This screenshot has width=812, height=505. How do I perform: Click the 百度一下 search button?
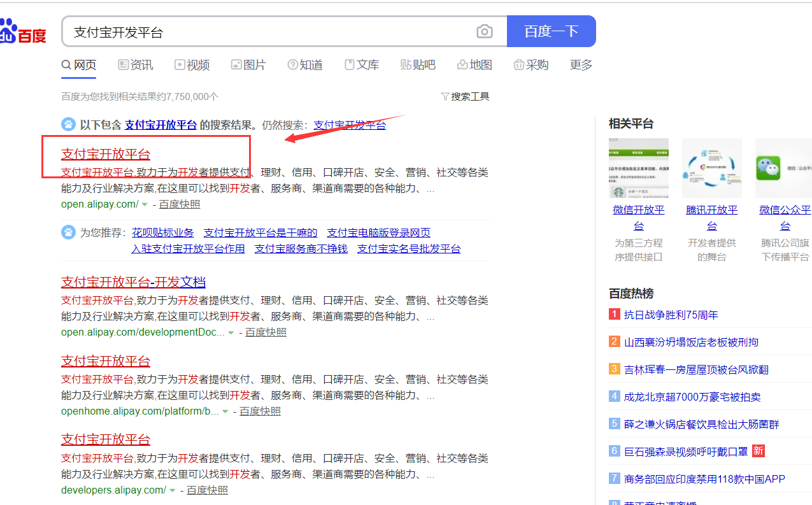(552, 31)
